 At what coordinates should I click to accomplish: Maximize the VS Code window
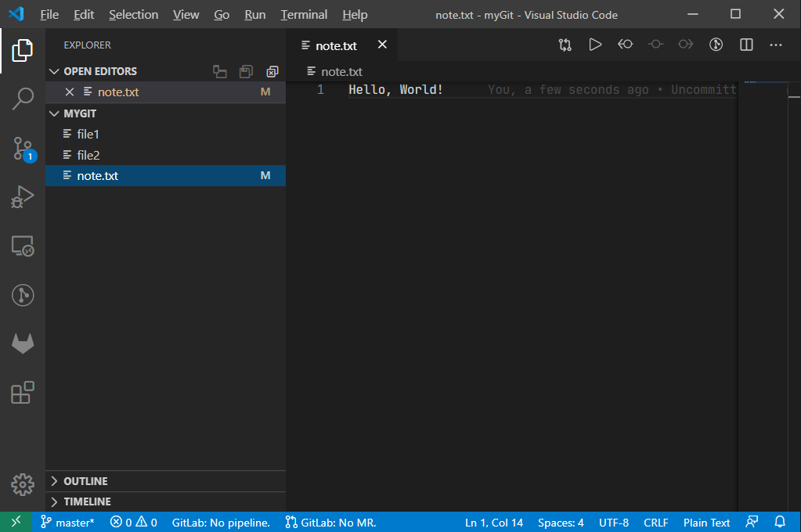click(x=735, y=14)
